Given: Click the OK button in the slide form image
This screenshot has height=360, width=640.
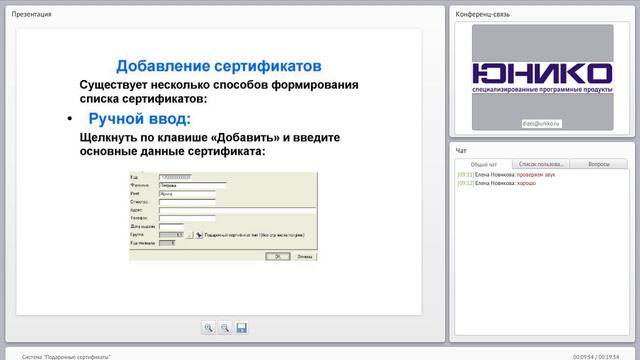Looking at the screenshot, I should click(x=278, y=256).
